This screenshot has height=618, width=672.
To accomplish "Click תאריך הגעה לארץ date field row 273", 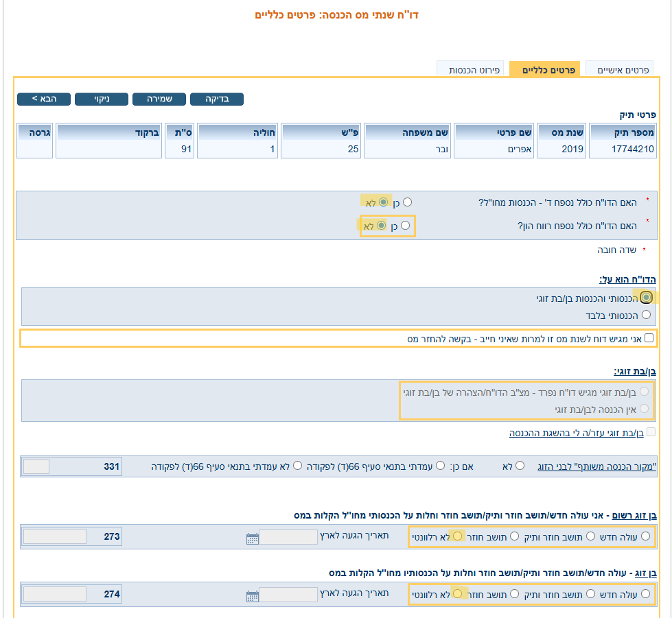I will coord(288,537).
